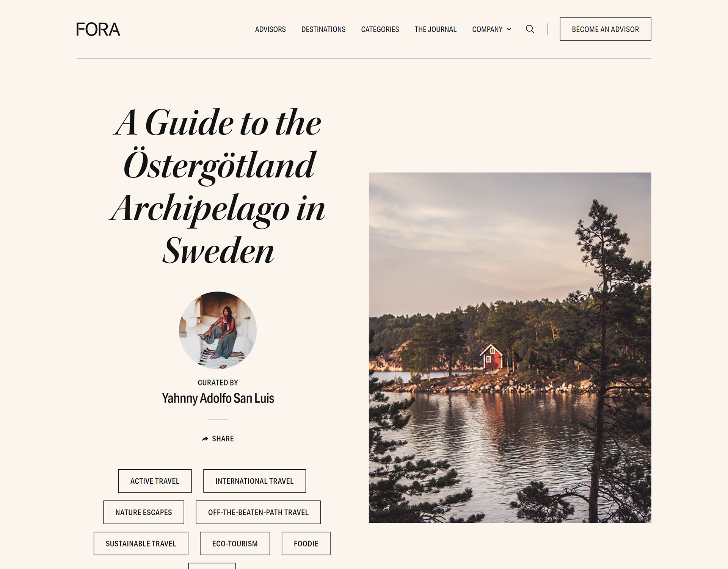Viewport: 728px width, 569px height.
Task: Select the Eco-Tourism tag
Action: pos(235,544)
